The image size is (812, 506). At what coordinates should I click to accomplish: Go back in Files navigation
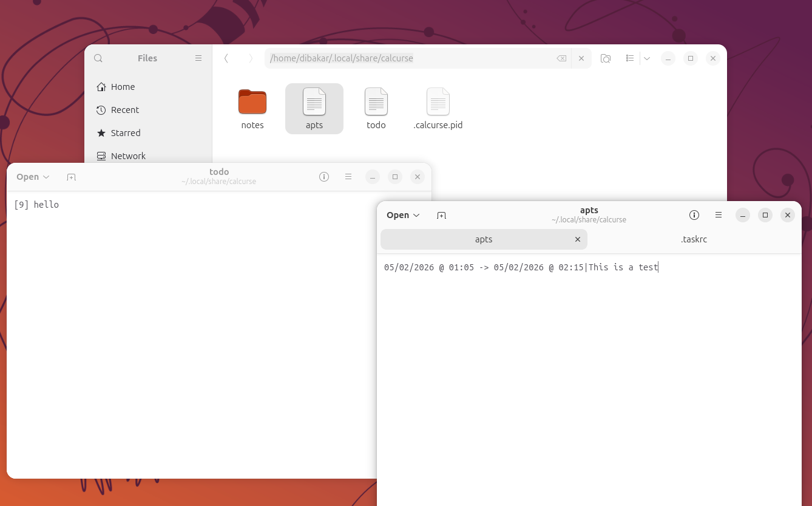226,58
